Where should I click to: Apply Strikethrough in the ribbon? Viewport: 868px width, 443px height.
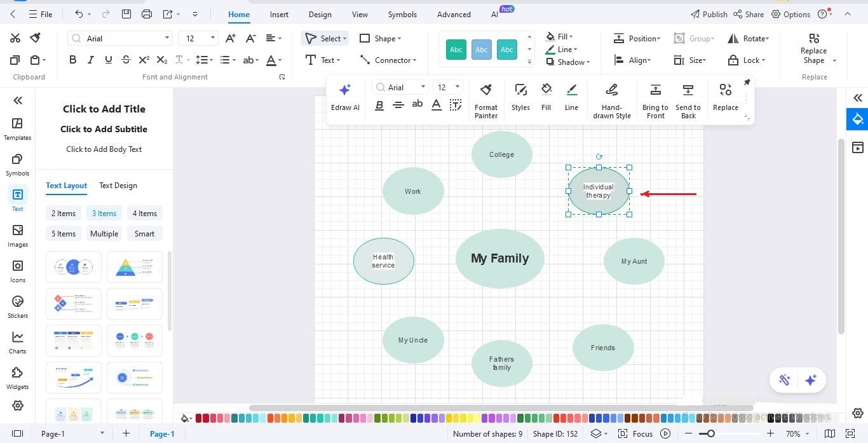[126, 60]
